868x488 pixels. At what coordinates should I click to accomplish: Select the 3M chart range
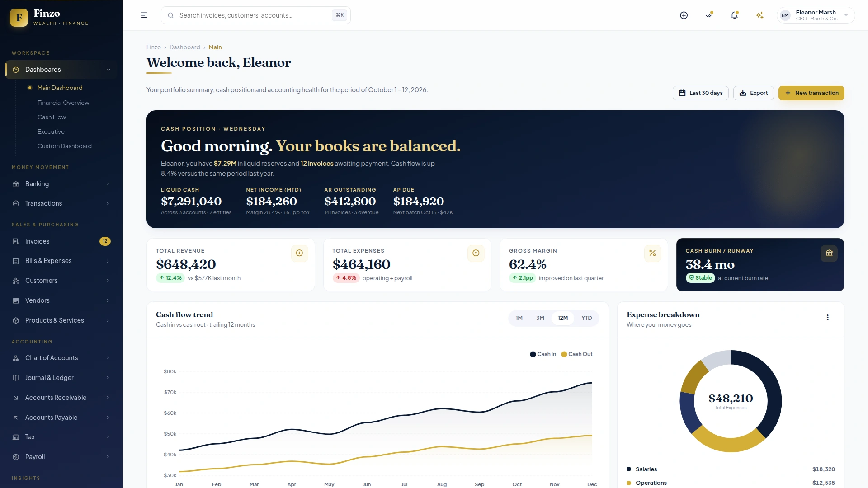tap(540, 318)
